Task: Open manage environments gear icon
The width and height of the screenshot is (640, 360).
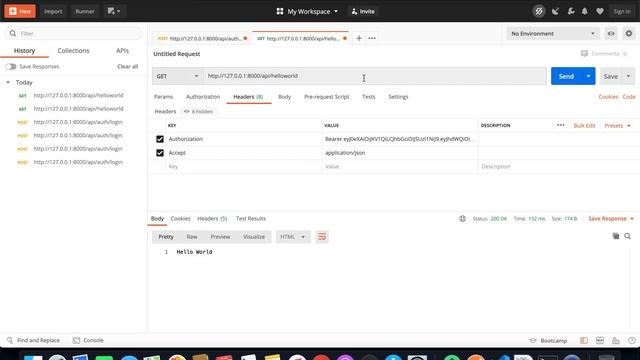Action: (629, 33)
